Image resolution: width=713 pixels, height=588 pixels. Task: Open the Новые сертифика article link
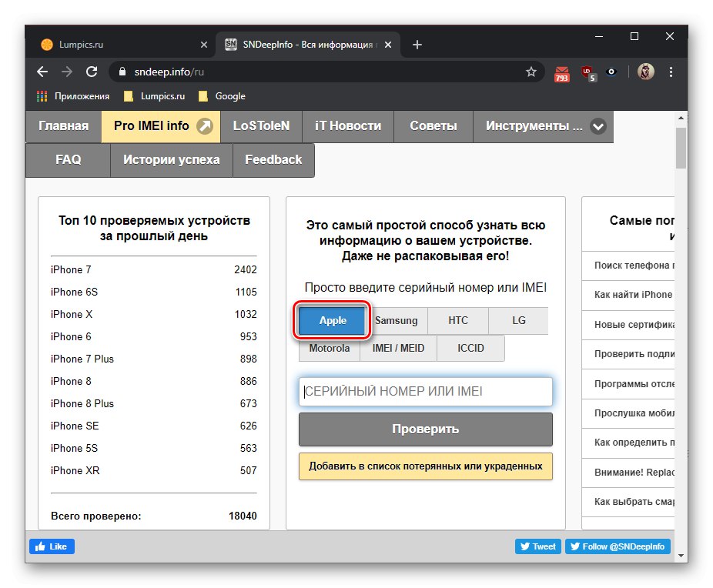(634, 325)
